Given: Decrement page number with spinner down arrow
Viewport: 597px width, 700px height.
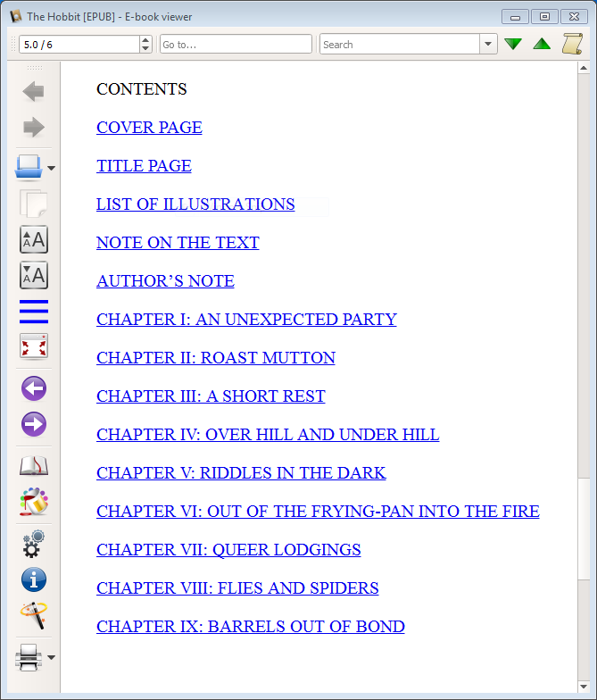Looking at the screenshot, I should pos(145,48).
